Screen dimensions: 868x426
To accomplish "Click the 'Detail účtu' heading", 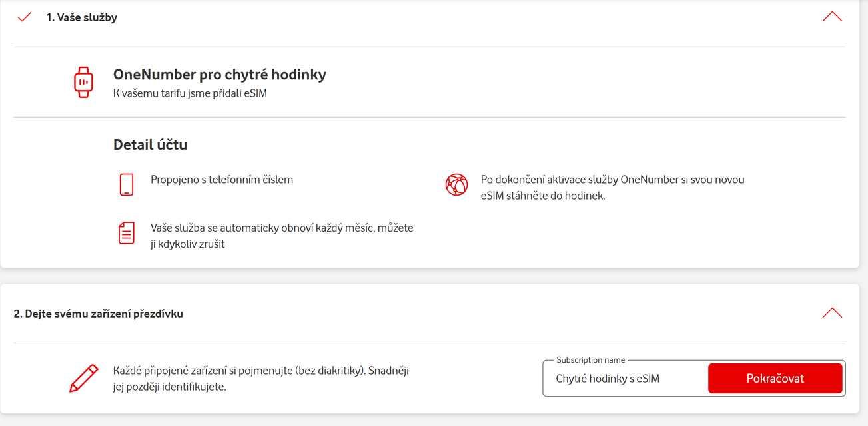I will click(150, 144).
